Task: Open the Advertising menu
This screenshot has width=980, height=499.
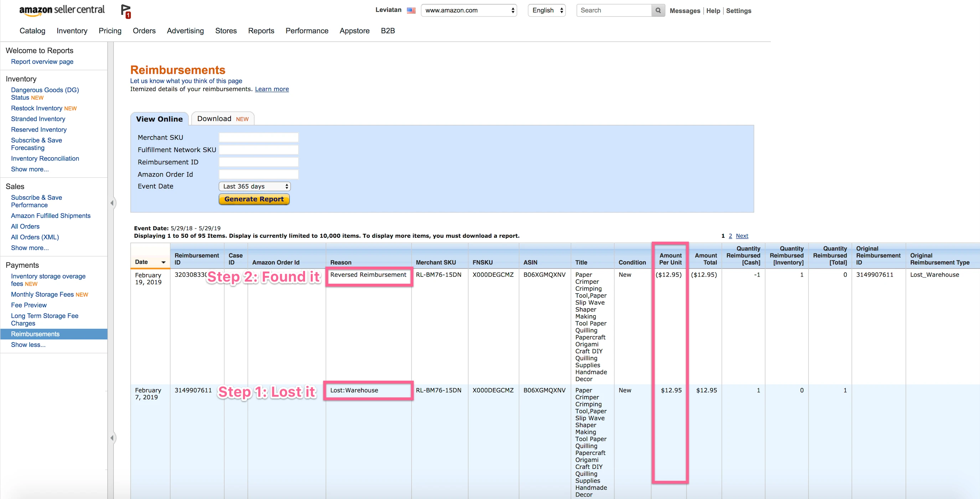Action: [185, 31]
